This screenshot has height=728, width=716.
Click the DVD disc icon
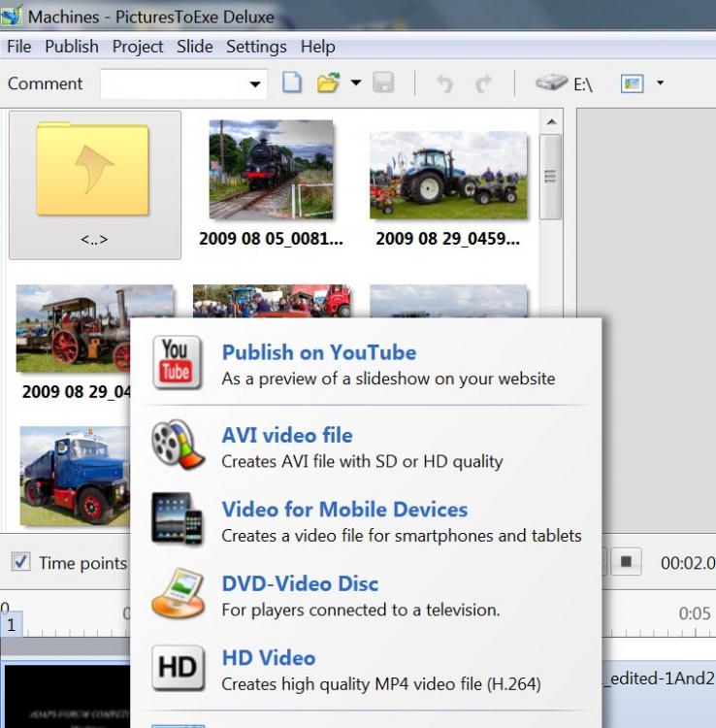coord(179,593)
